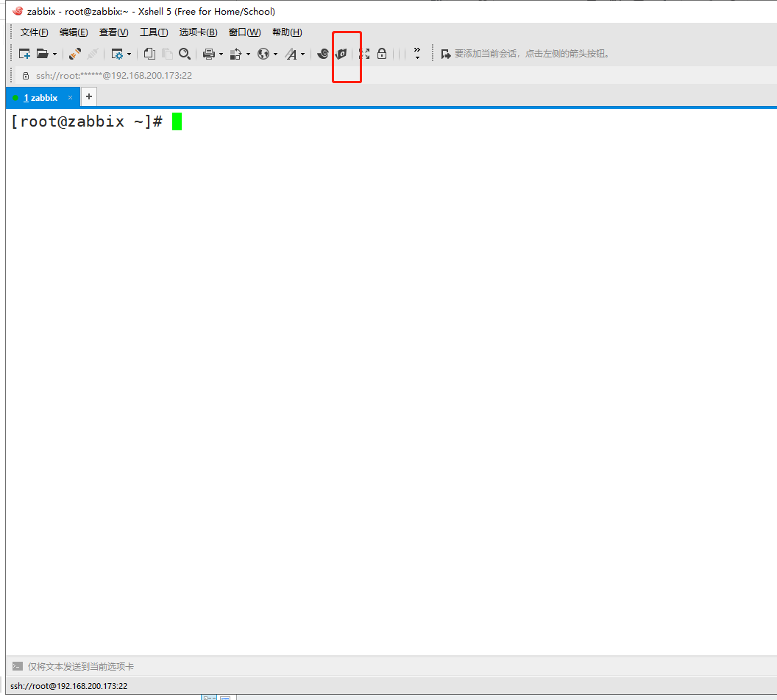Expand the Open folder dropdown arrow
The height and width of the screenshot is (700, 777).
54,54
